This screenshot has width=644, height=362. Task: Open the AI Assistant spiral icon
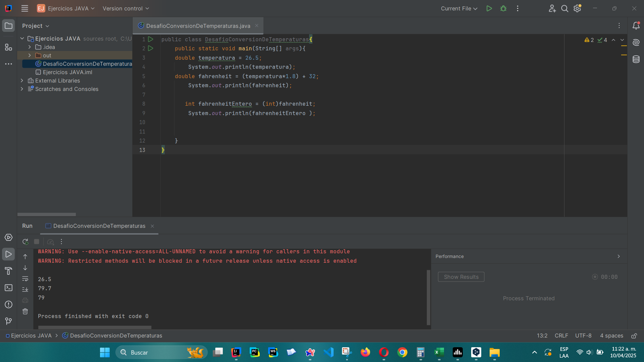(636, 43)
